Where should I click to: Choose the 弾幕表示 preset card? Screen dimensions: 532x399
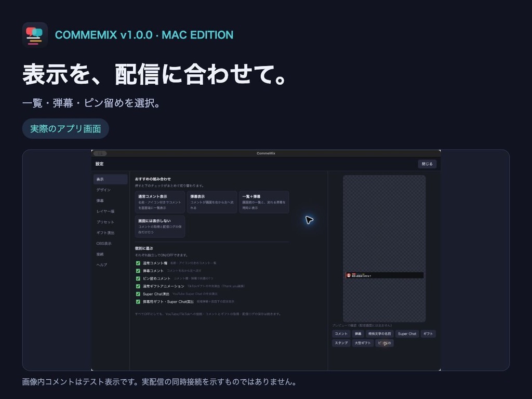(x=212, y=202)
